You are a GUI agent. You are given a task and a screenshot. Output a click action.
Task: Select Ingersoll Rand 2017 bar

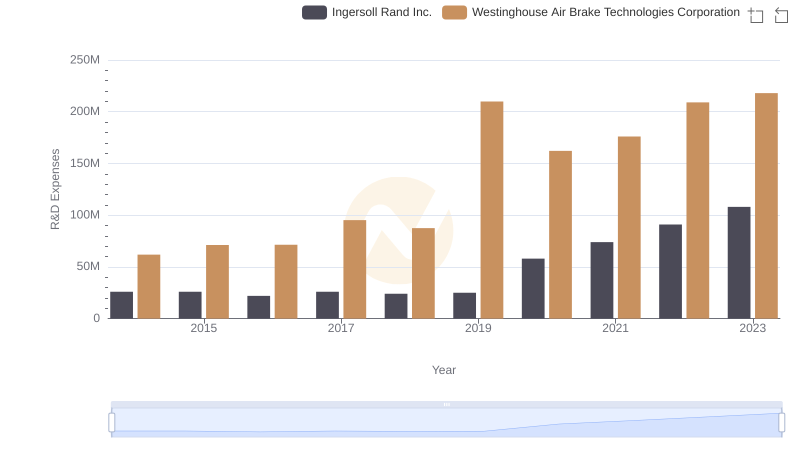tap(327, 305)
